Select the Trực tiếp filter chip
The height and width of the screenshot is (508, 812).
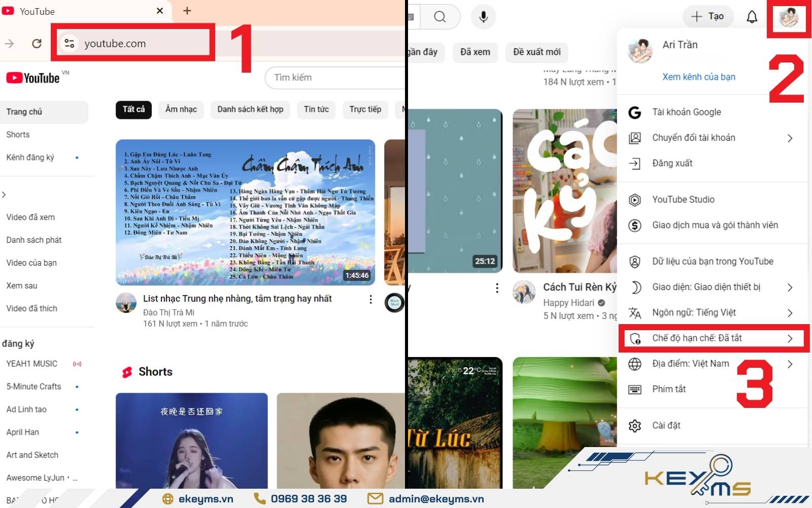365,110
